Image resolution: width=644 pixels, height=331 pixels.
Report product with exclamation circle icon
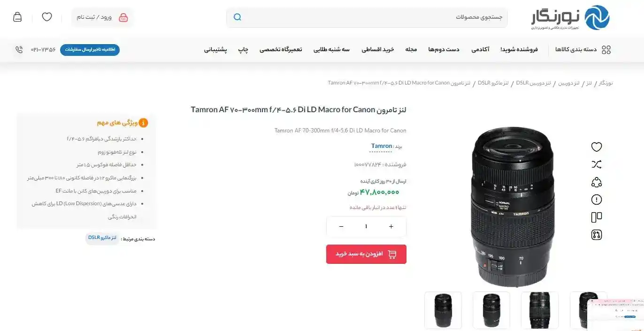click(596, 200)
